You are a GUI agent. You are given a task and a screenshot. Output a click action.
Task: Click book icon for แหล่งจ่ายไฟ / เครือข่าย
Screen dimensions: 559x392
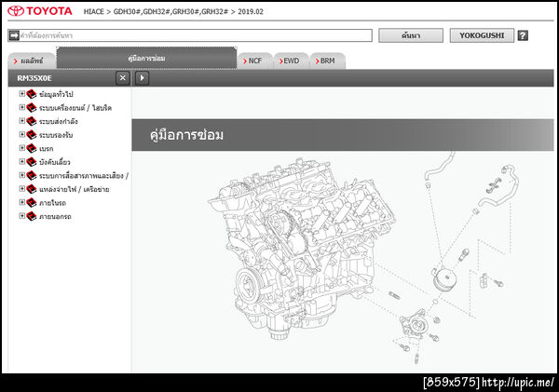tap(32, 189)
